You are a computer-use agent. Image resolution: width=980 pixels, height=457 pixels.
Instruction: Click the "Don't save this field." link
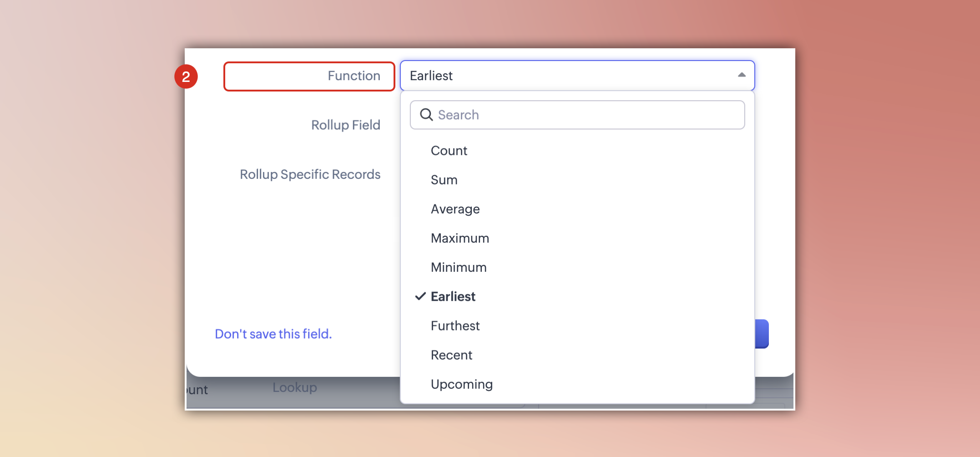(x=273, y=334)
